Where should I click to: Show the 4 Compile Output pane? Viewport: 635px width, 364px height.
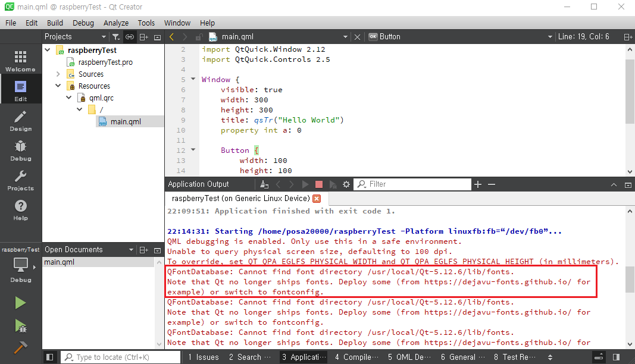356,357
